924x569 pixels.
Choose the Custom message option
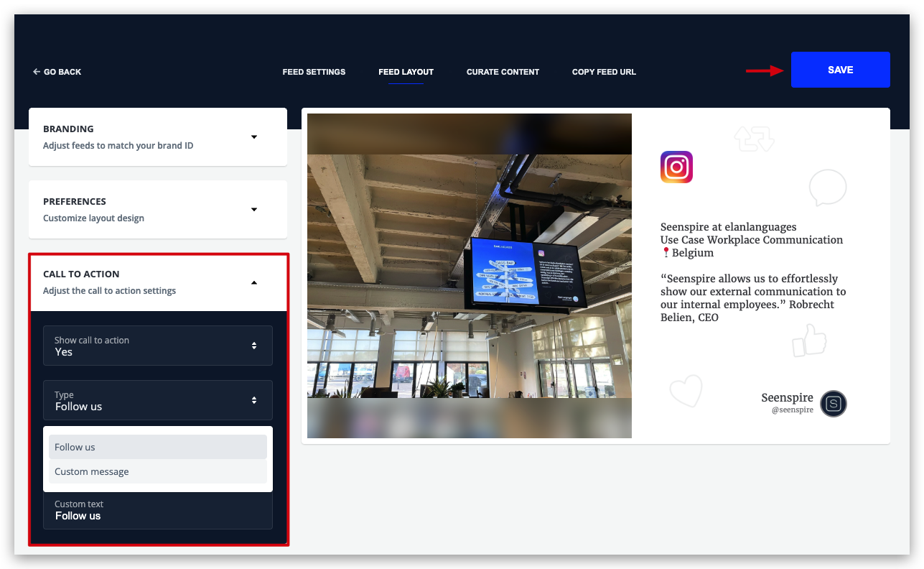158,472
